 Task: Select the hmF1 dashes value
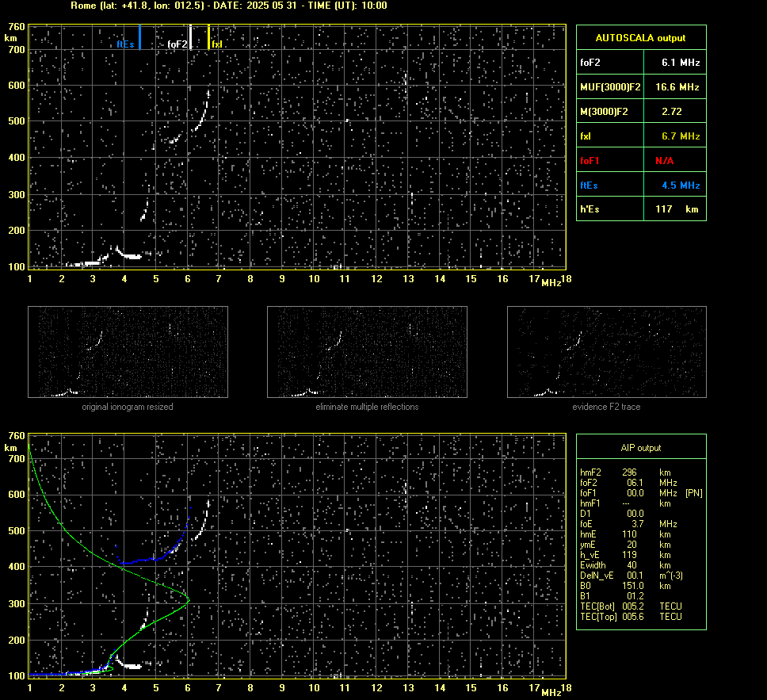pos(626,503)
